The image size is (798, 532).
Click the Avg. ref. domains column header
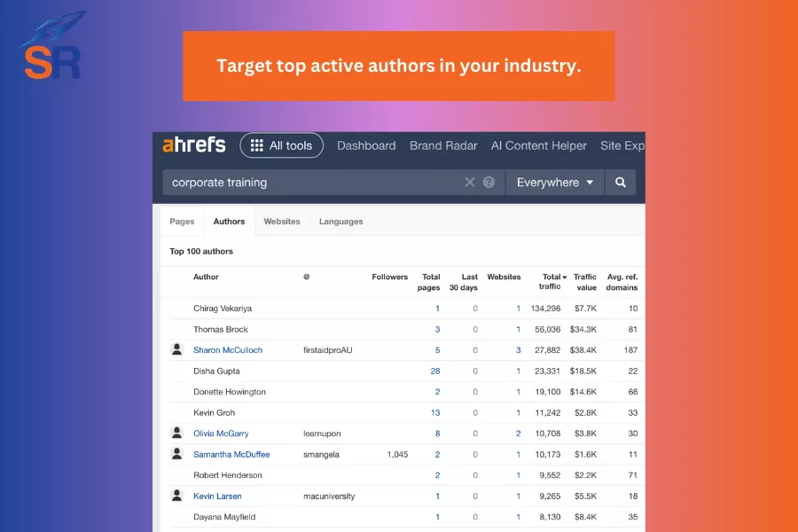pos(622,282)
